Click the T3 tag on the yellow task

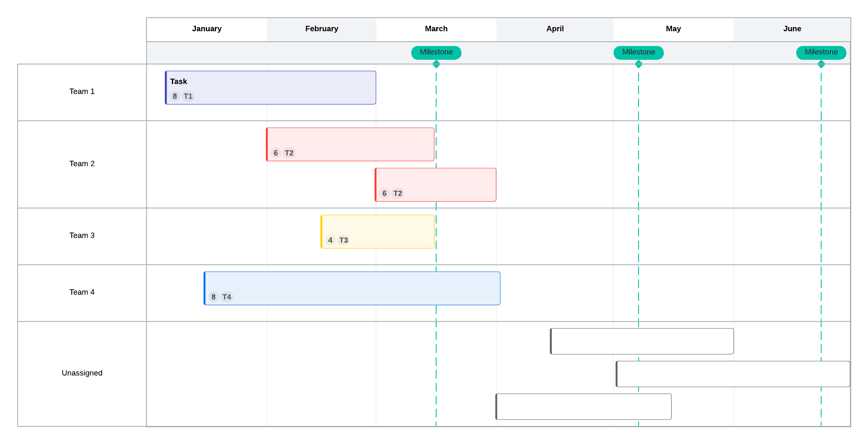344,240
